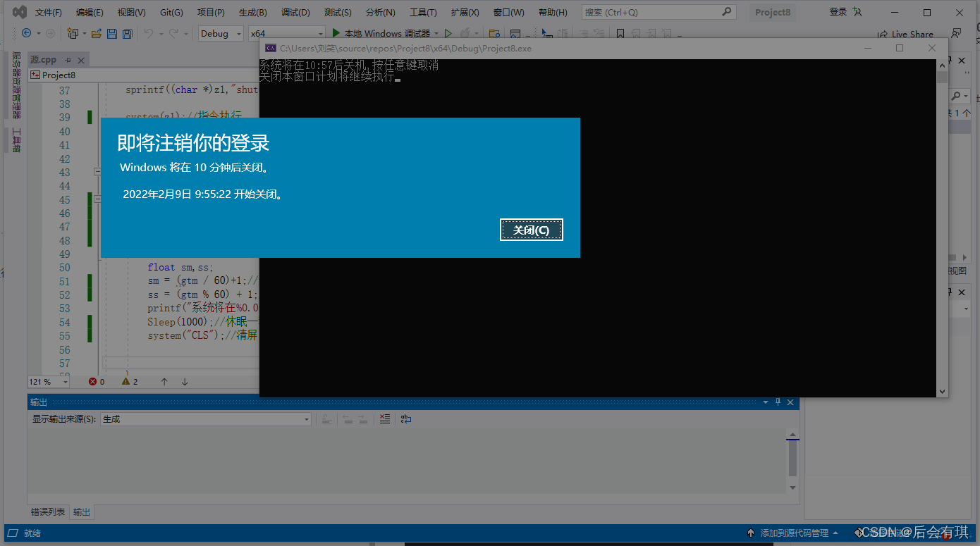980x546 pixels.
Task: Switch to the 错误列表 tab
Action: click(x=48, y=512)
